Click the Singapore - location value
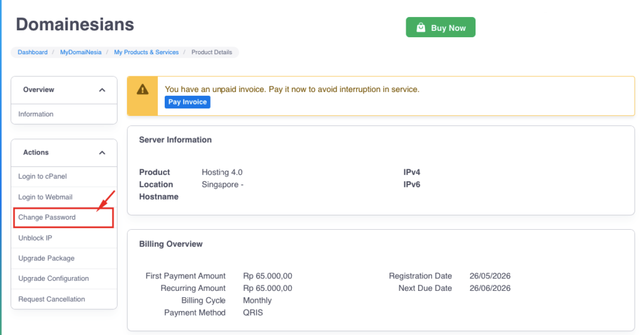This screenshot has height=335, width=644. click(223, 185)
